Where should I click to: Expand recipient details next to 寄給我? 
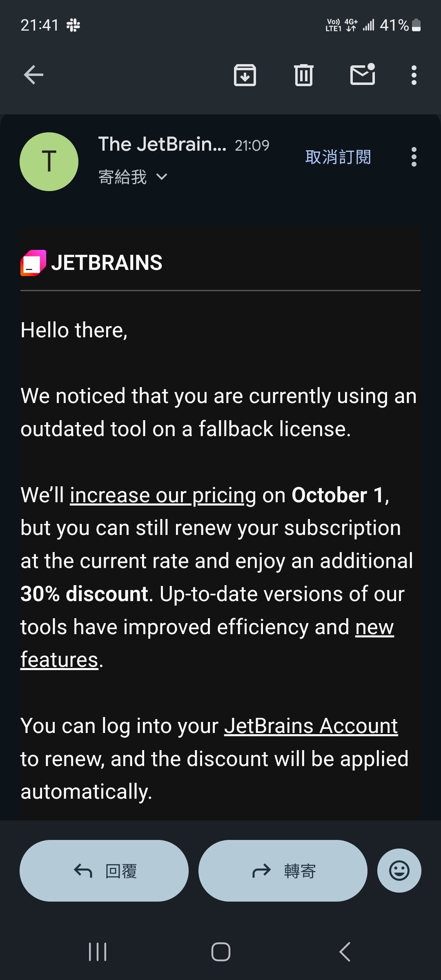[x=162, y=177]
